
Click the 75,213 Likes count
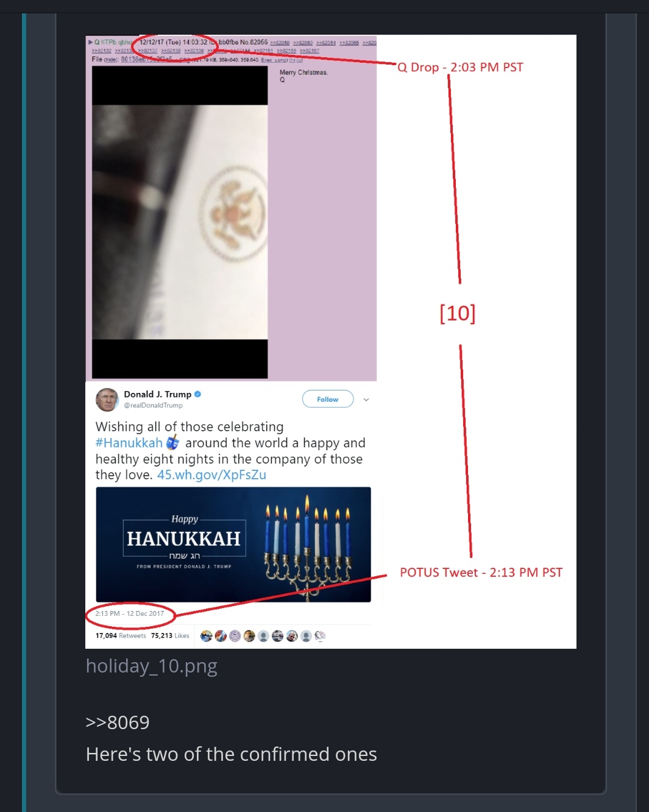(170, 635)
